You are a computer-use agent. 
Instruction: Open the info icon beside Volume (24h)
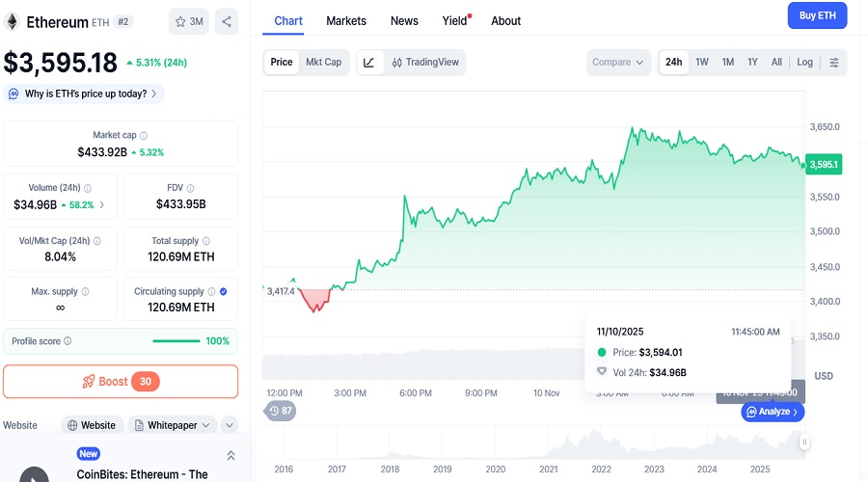[88, 188]
